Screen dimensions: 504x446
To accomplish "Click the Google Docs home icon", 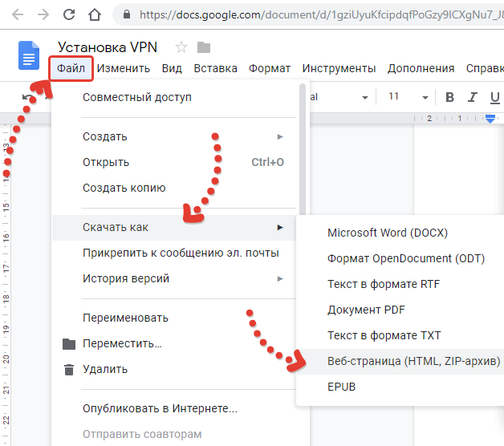I will pyautogui.click(x=29, y=55).
